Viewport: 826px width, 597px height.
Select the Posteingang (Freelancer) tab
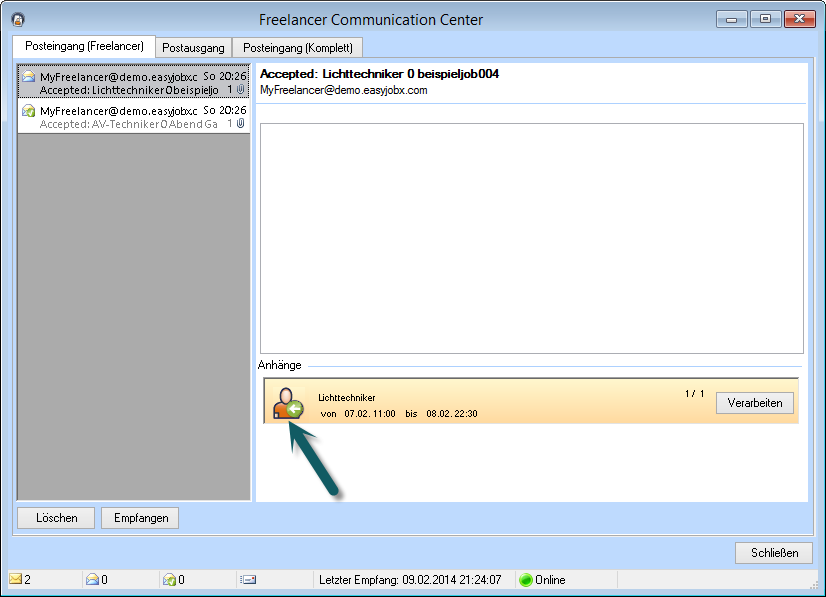(x=84, y=47)
